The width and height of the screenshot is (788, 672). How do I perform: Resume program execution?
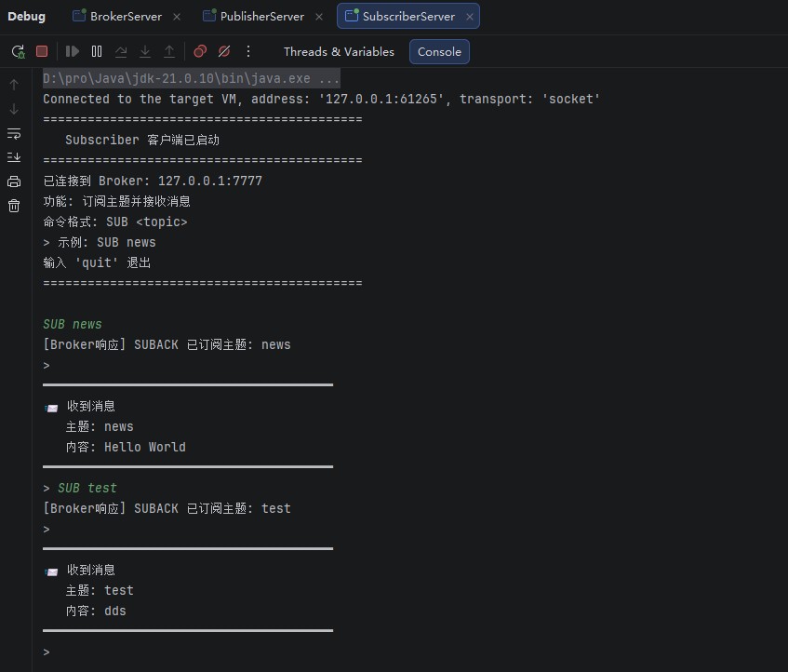pyautogui.click(x=73, y=51)
